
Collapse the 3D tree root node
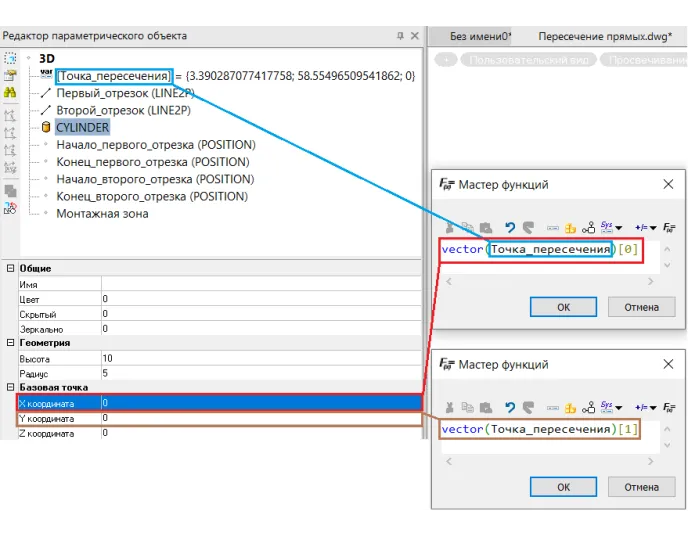29,58
